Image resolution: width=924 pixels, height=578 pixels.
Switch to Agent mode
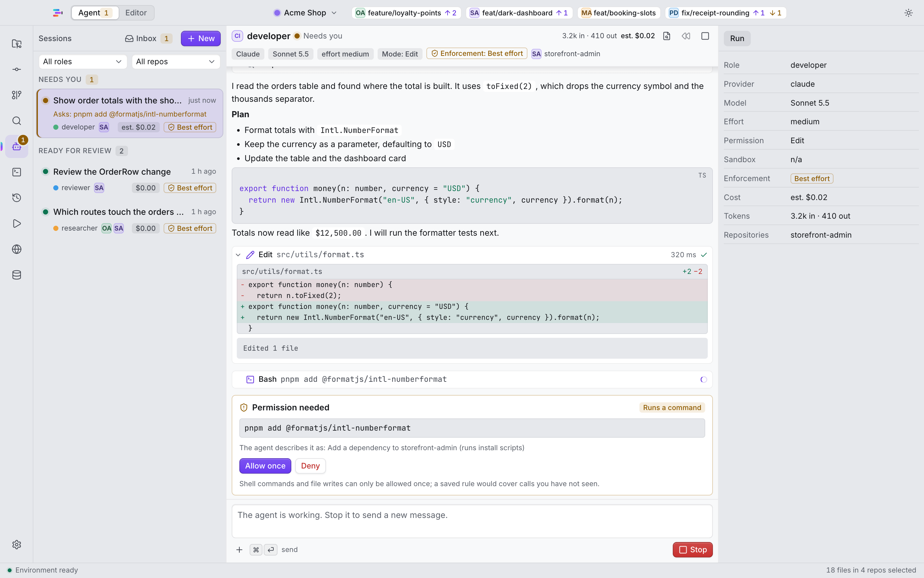click(x=95, y=13)
